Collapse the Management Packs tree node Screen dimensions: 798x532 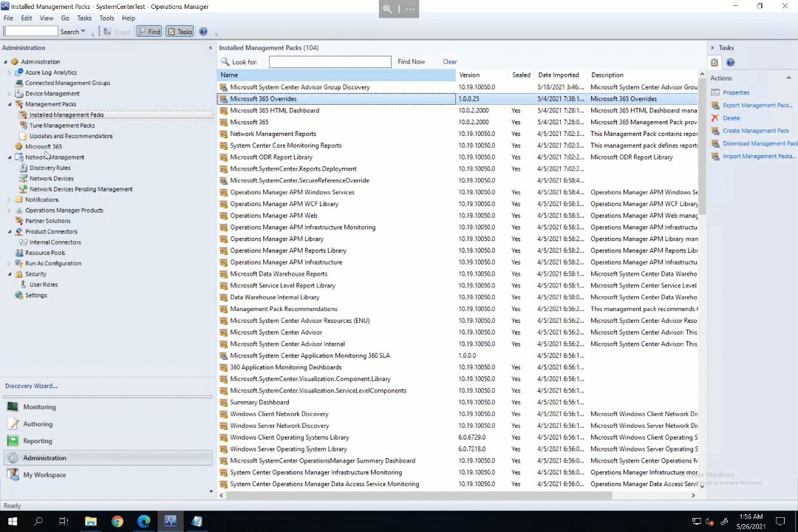9,104
